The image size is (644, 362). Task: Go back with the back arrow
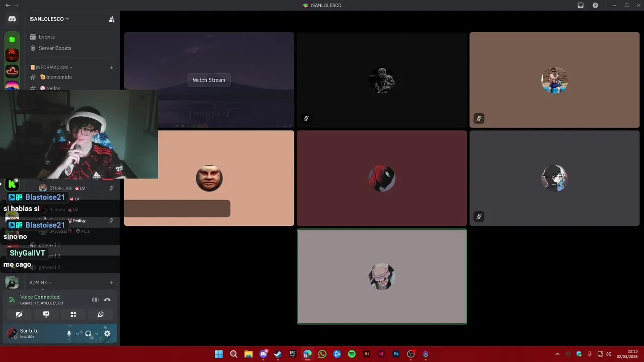click(x=8, y=6)
